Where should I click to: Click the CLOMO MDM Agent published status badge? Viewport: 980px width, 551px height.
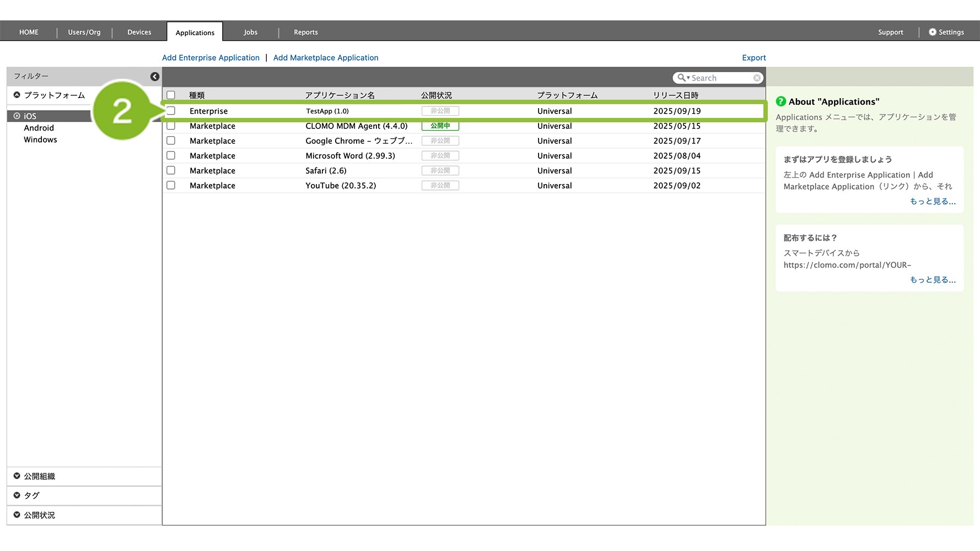point(440,126)
